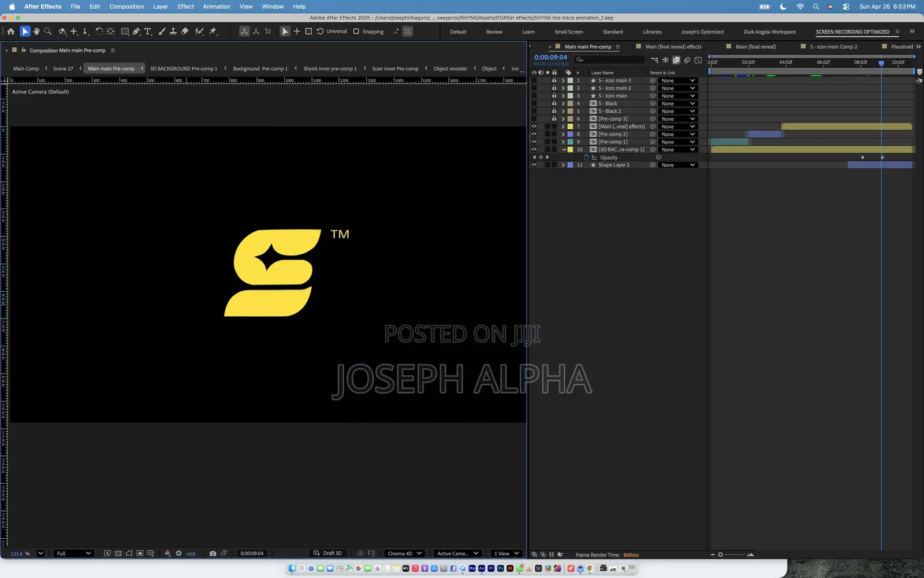Click the Main Comp breadcrumb
Screen dimensions: 924x578
coord(26,69)
